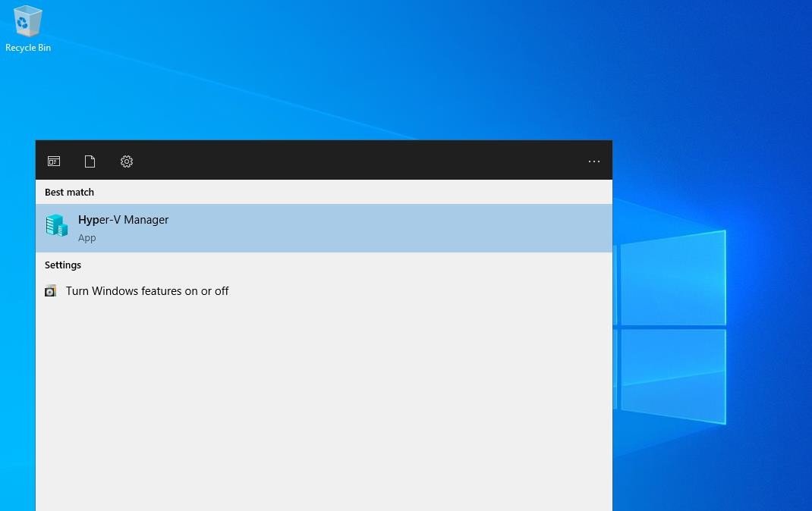Open the search options ellipsis menu
The width and height of the screenshot is (812, 511).
[594, 161]
